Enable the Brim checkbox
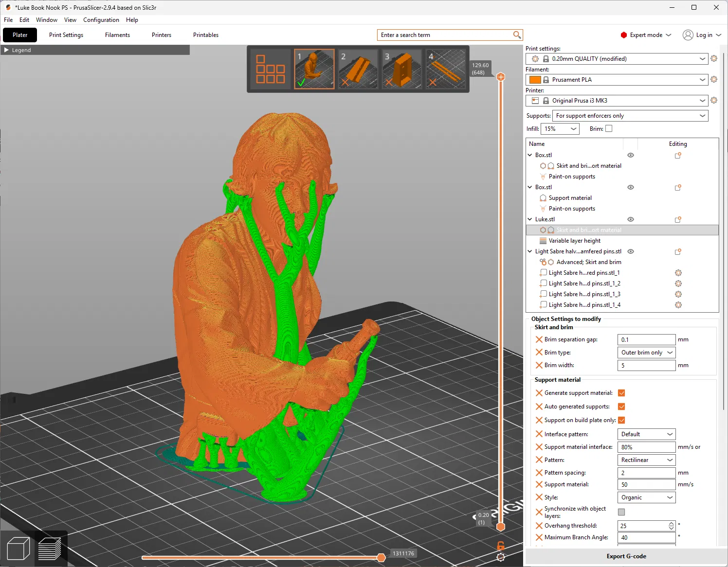Screen dimensions: 728x567 [x=609, y=129]
